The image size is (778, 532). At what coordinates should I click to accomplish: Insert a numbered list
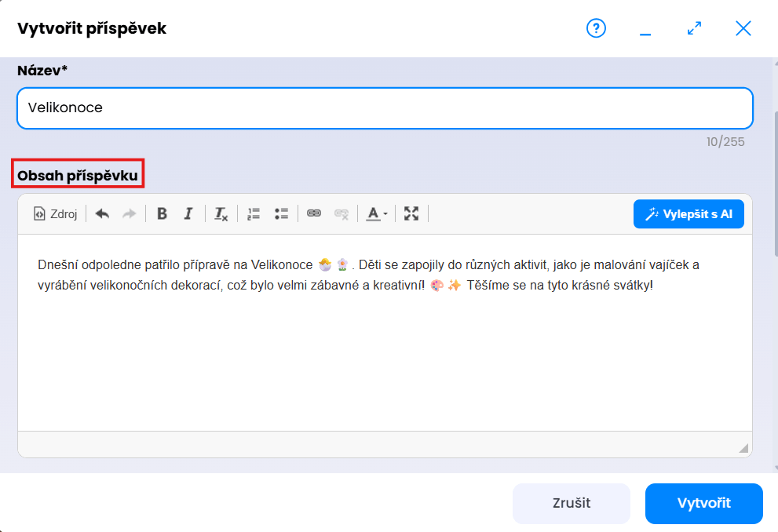coord(254,213)
